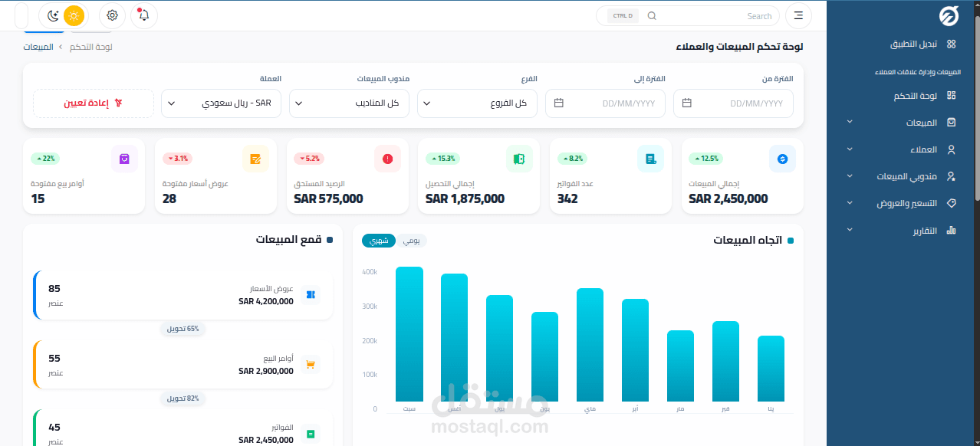Click the sales funnel icon on قمع المبيعات header
This screenshot has width=980, height=446.
(x=329, y=238)
